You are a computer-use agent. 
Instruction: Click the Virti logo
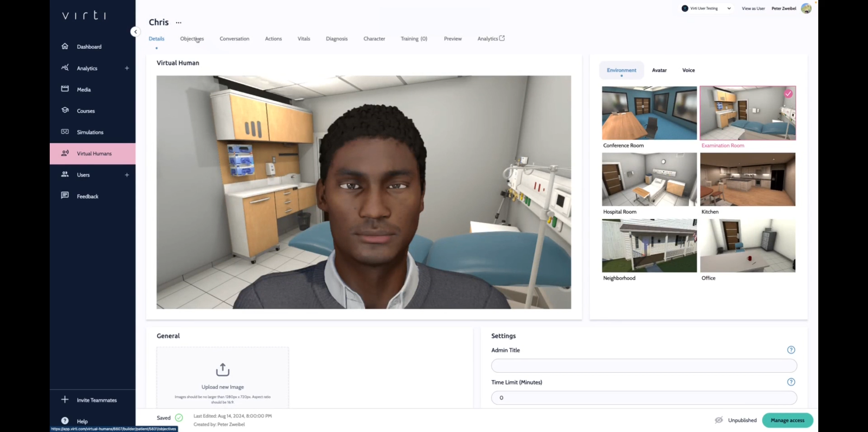coord(84,16)
